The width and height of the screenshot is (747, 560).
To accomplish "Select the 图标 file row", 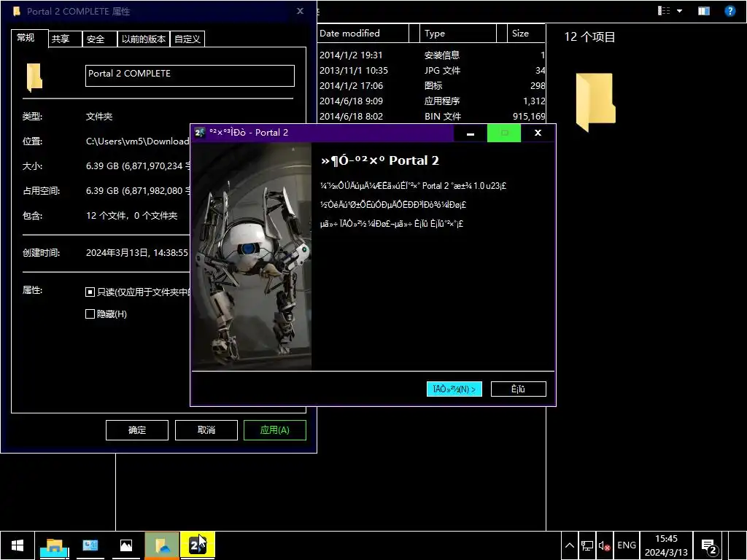I will [x=432, y=86].
